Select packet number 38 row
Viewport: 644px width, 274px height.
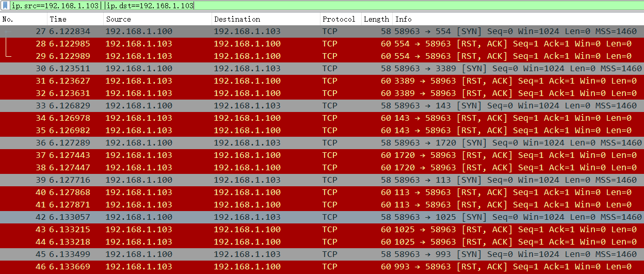tap(322, 168)
